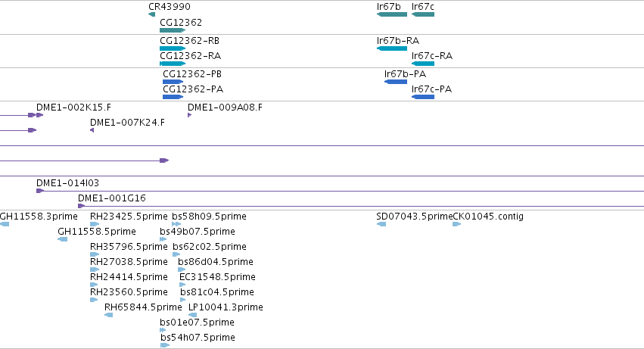Image resolution: width=644 pixels, height=349 pixels.
Task: Select the CG12362-RA transcript feature
Action: 173,64
